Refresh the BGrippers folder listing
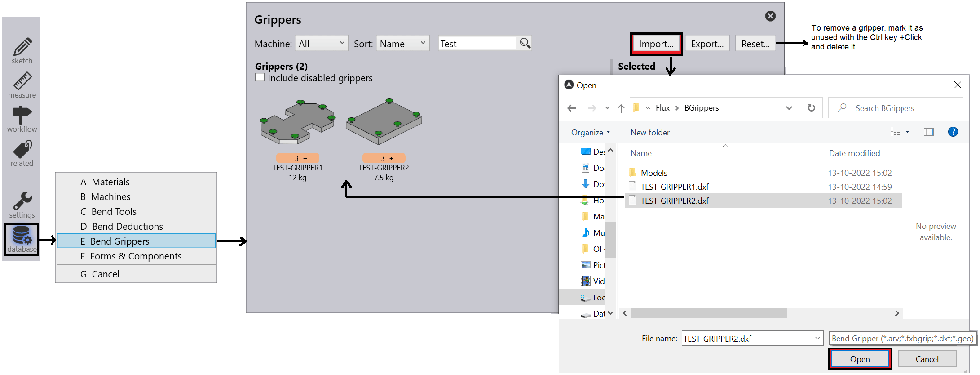This screenshot has height=375, width=980. coord(811,108)
